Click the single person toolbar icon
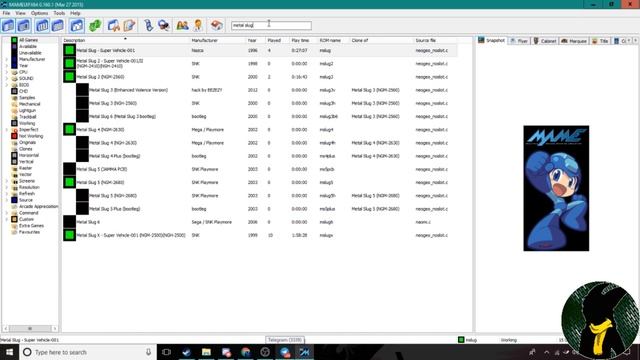Screen dimensions: 640x360 [198, 25]
